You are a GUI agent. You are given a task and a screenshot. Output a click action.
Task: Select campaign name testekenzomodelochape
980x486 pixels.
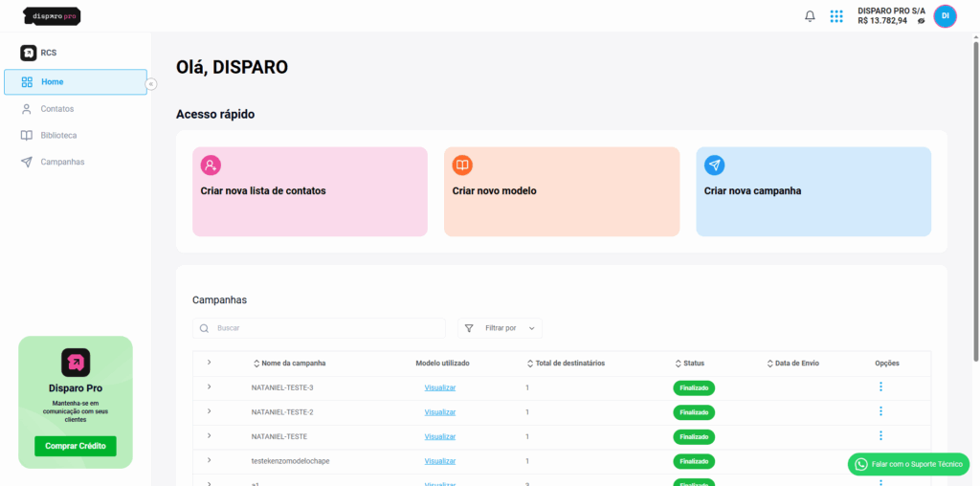click(290, 461)
